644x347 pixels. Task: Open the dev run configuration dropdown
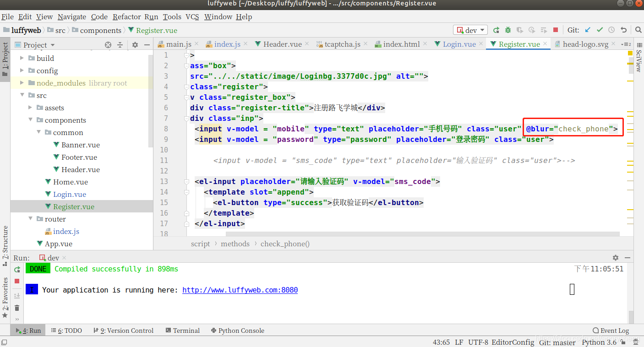470,30
